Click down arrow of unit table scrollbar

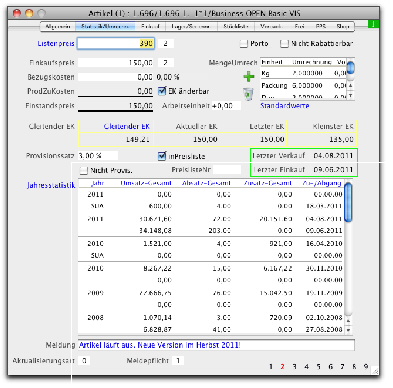point(350,95)
